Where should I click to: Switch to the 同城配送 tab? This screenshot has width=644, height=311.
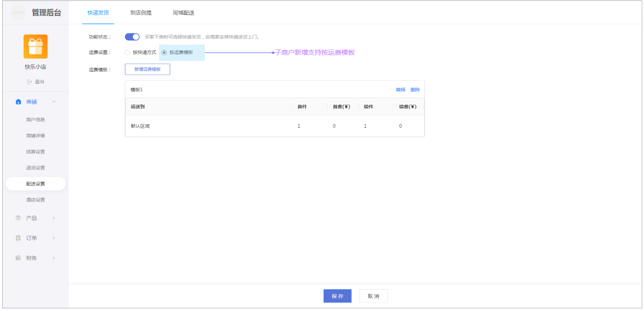[x=184, y=13]
